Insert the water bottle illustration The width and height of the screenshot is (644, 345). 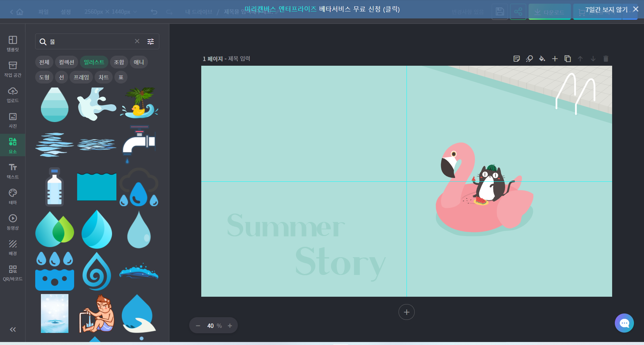point(55,187)
